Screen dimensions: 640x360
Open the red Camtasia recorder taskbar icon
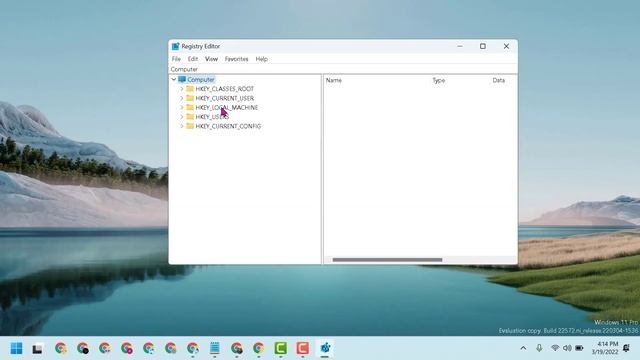click(x=302, y=348)
